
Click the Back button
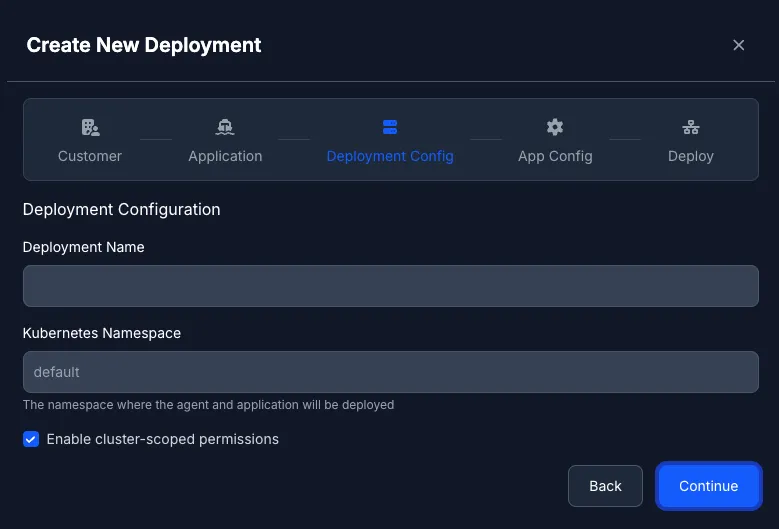(605, 486)
